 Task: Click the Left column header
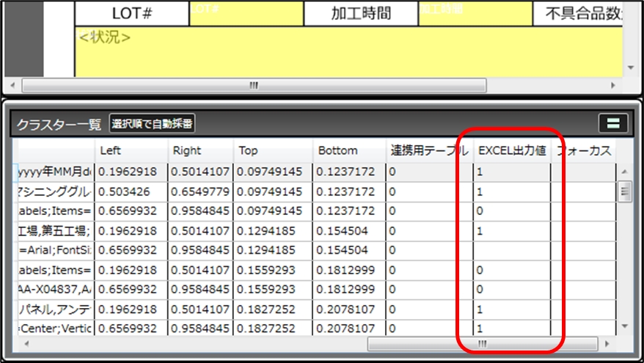tap(130, 150)
